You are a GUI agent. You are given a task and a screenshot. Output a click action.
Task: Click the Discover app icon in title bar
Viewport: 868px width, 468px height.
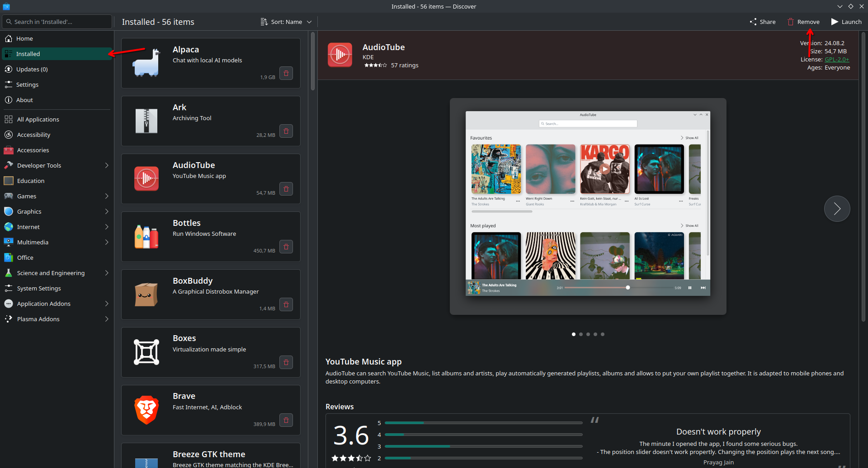point(6,6)
